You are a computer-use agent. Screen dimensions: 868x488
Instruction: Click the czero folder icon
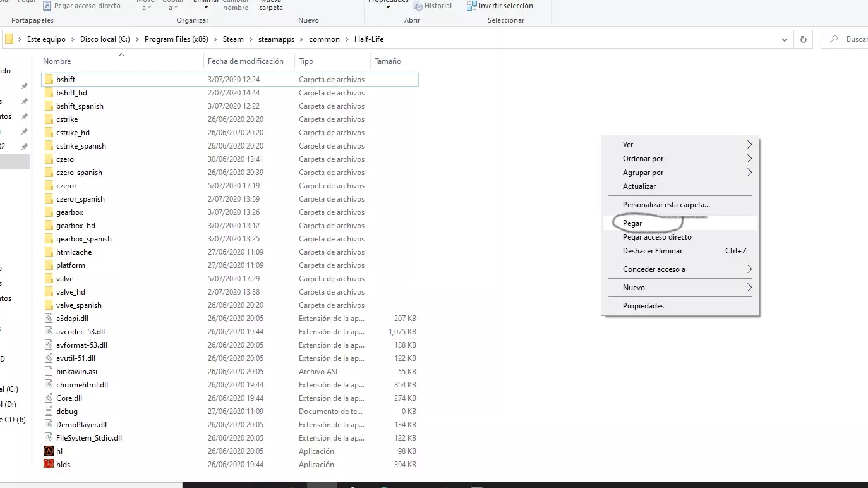(x=49, y=159)
